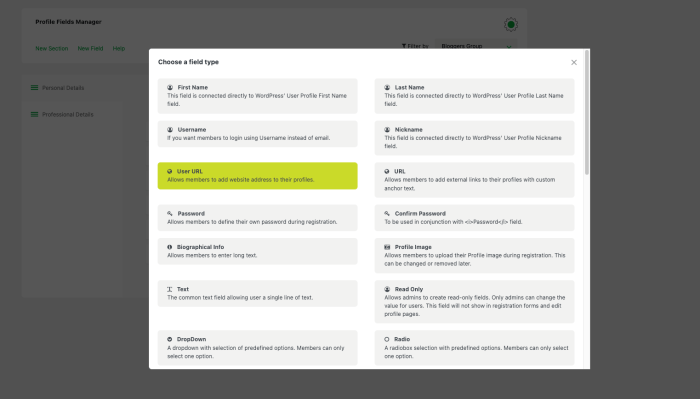Screen dimensions: 700x399
Task: Click the Choose a field type title
Action: (188, 62)
